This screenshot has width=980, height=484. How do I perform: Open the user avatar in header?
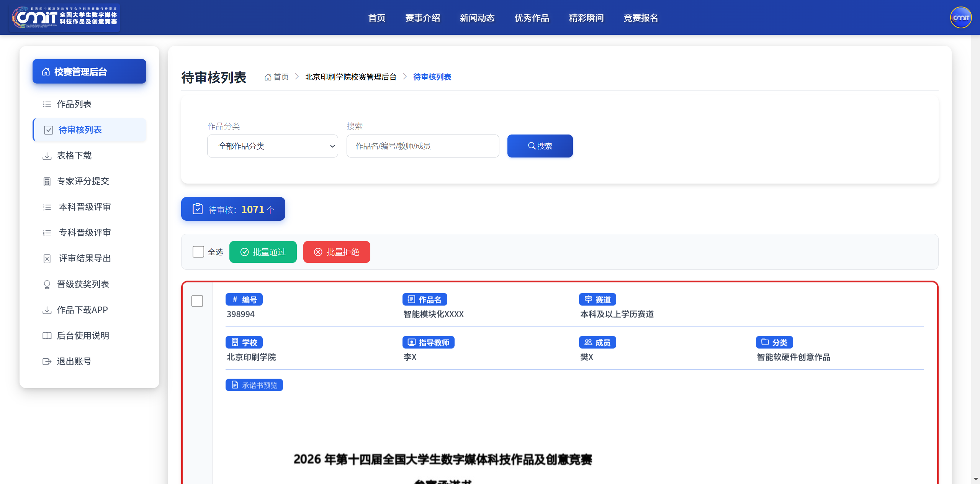coord(961,18)
